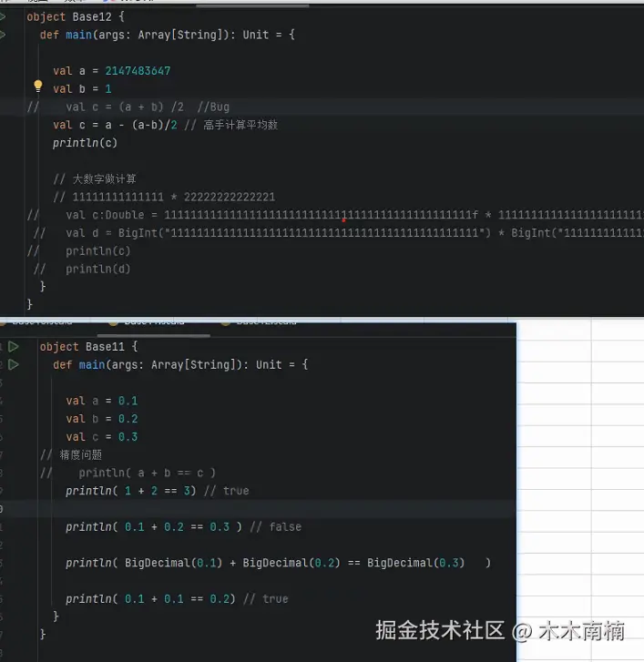
Task: Click the scrollbar thumb under the lower editor tabs
Action: [x=153, y=336]
